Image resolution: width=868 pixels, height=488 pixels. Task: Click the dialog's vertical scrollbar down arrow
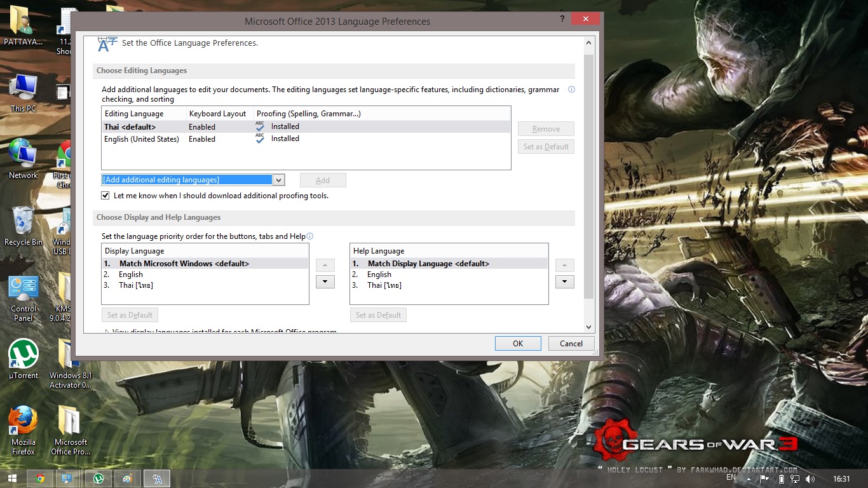(588, 327)
